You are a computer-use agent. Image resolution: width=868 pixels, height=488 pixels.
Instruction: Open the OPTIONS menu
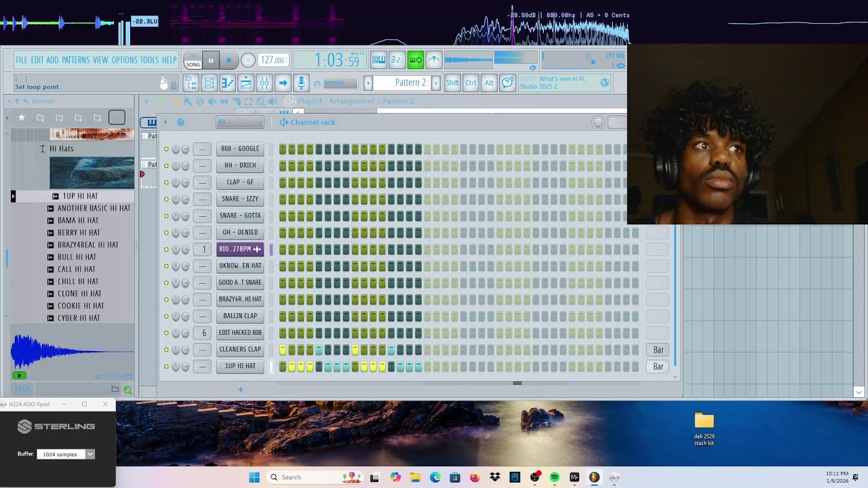point(124,60)
